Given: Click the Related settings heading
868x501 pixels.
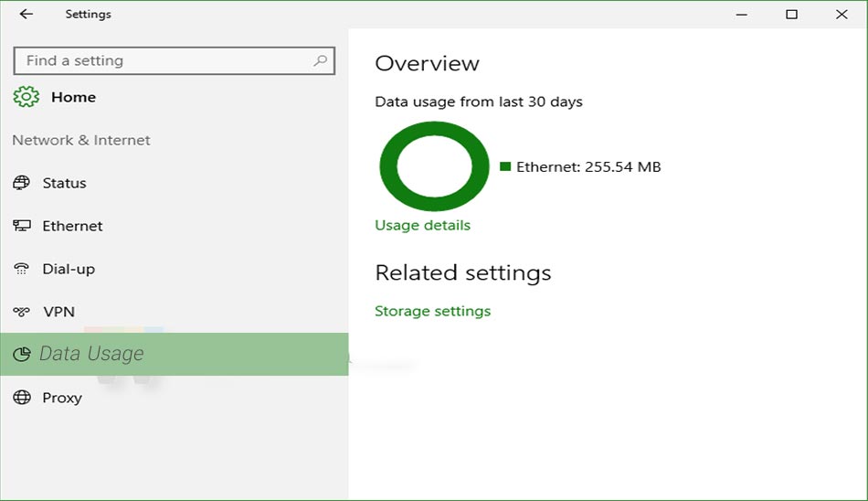Looking at the screenshot, I should (463, 272).
